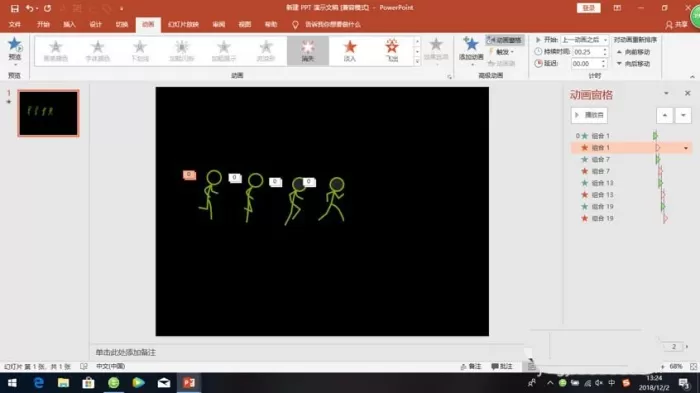Viewport: 700px width, 393px height.
Task: Save the presentation via quick access icon
Action: click(15, 8)
